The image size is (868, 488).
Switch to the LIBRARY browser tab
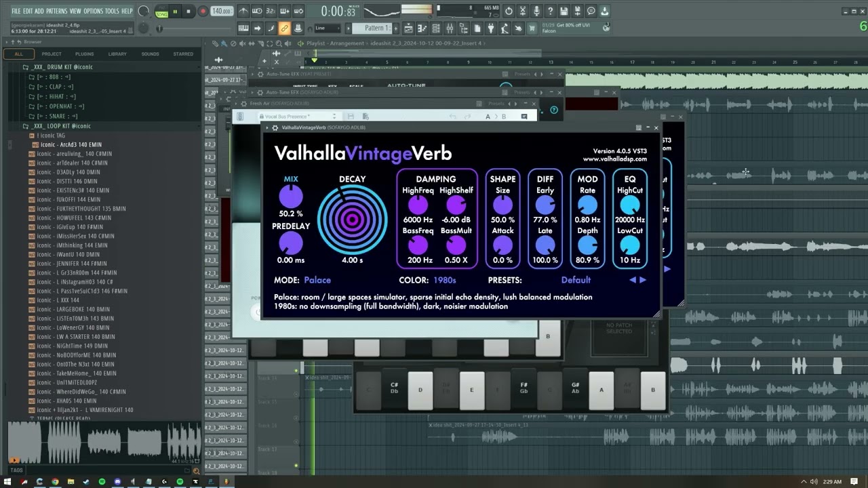coord(117,54)
